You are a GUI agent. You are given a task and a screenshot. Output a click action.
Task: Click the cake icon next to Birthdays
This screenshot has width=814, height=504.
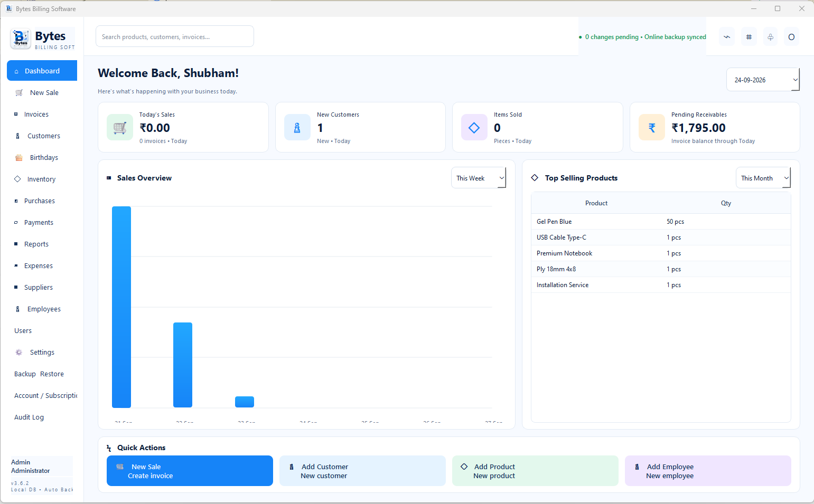point(19,158)
